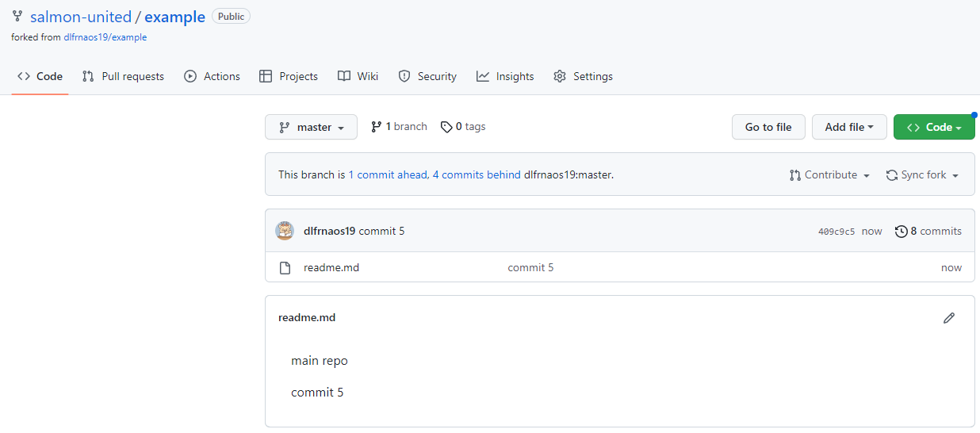
Task: Open repository Settings tab
Action: coord(583,76)
